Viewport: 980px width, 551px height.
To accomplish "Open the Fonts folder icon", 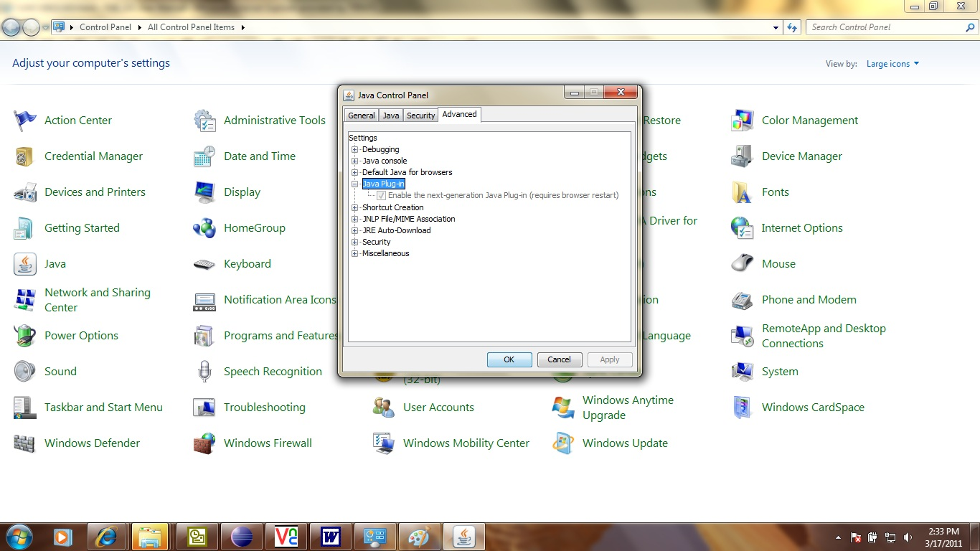I will [x=743, y=192].
